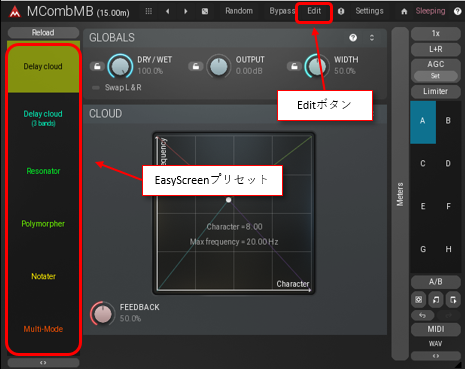
Task: Click the AGC Set button
Action: [x=435, y=76]
